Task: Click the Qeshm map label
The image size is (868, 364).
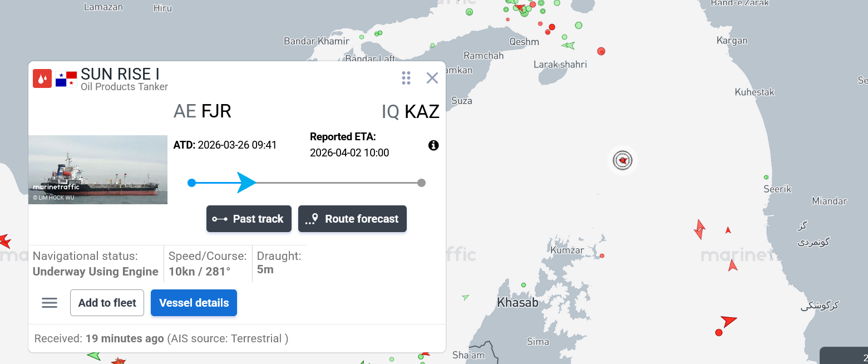Action: point(524,42)
